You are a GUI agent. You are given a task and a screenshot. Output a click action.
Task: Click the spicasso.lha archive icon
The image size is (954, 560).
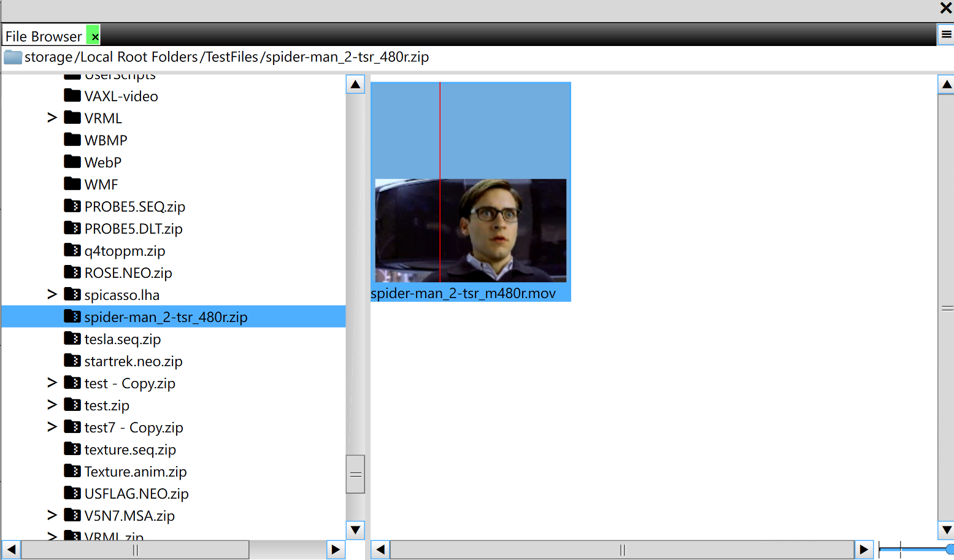72,294
